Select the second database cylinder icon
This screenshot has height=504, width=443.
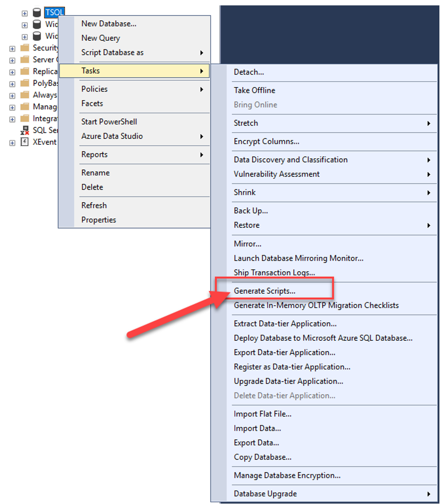pyautogui.click(x=37, y=25)
